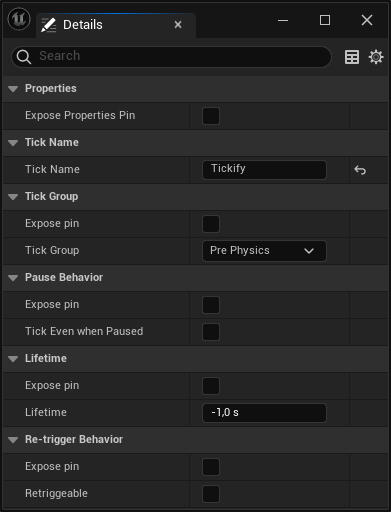Click the search magnifier icon
This screenshot has height=512, width=391.
click(x=24, y=57)
